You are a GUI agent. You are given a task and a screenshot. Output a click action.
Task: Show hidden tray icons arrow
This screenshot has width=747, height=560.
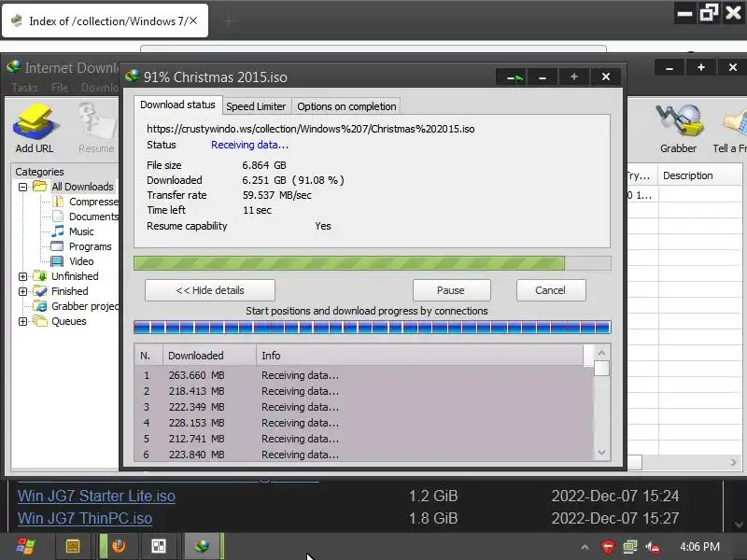(585, 547)
